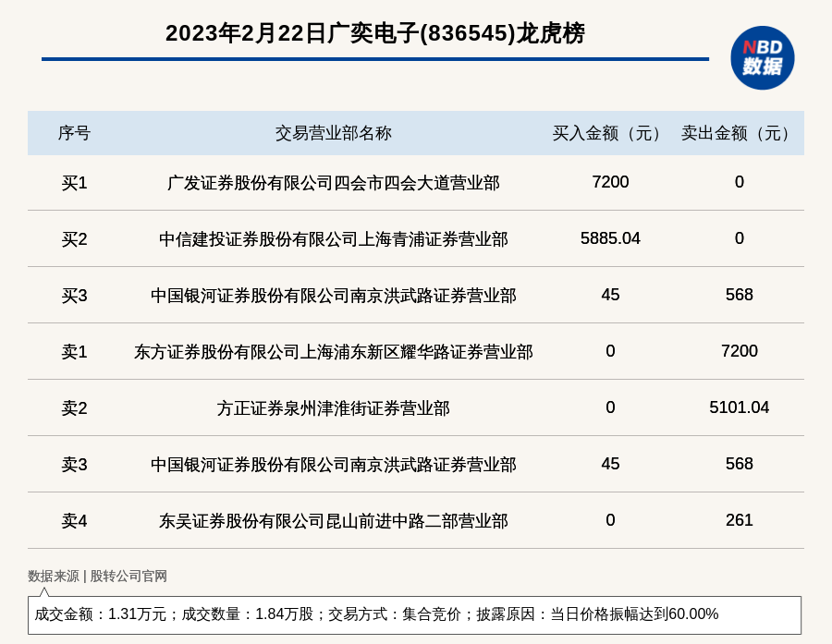
Task: Select the 买3 row label
Action: (x=74, y=296)
